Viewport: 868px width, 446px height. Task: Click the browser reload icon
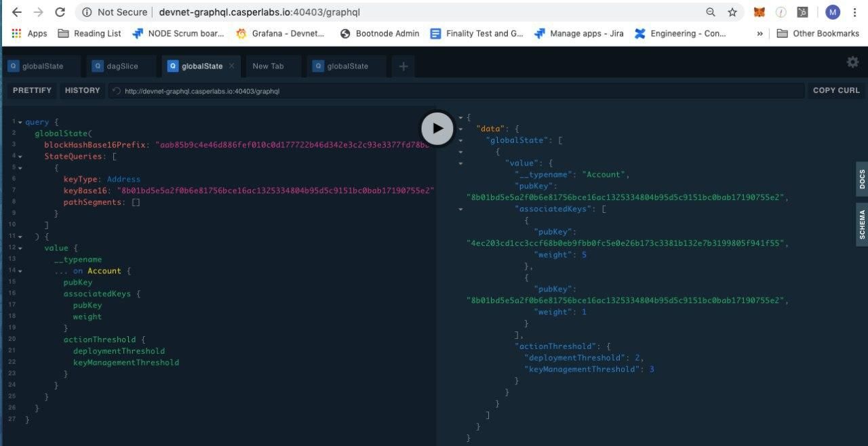(60, 12)
